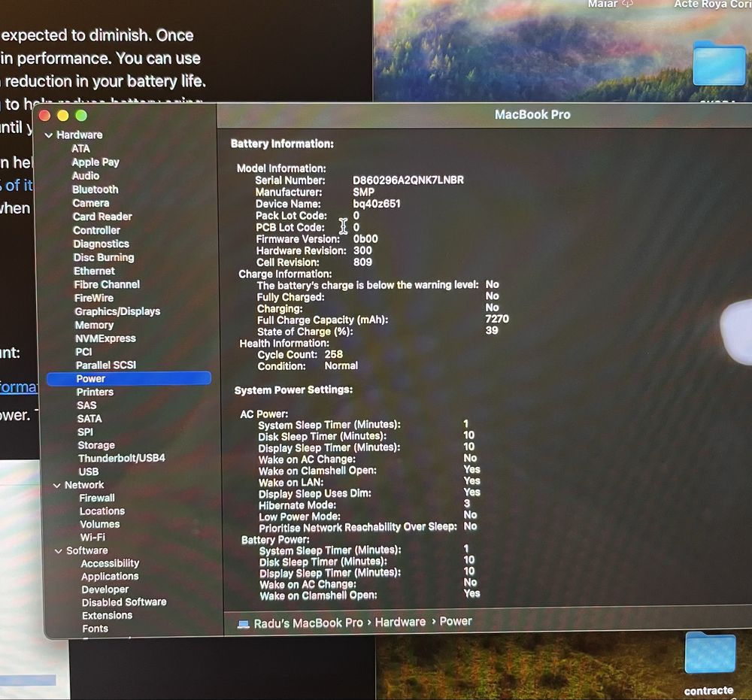Select Applications under Software
The image size is (752, 700).
[110, 576]
